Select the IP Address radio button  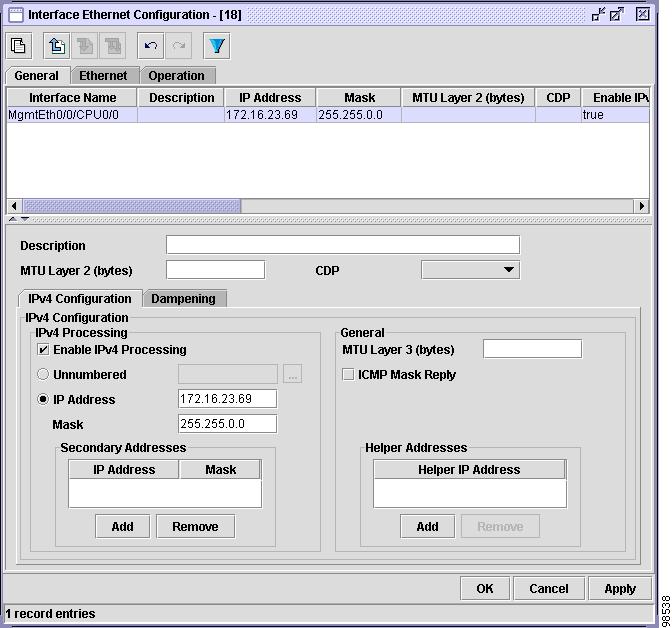point(43,400)
